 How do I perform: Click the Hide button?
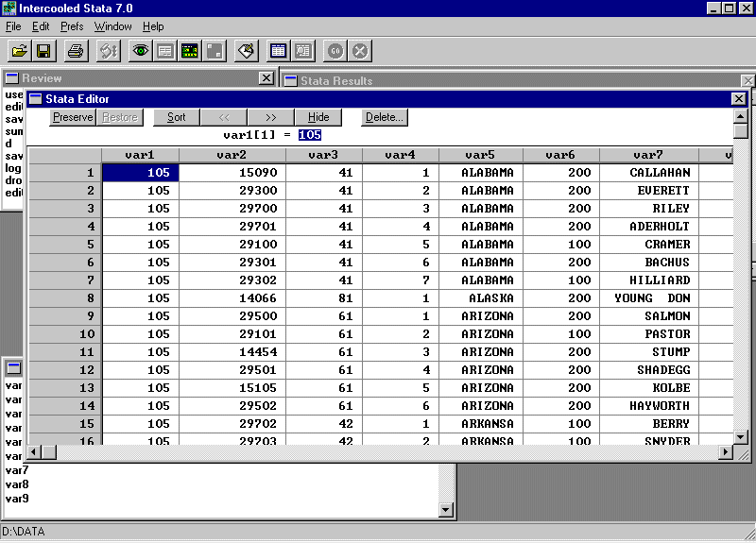(318, 117)
